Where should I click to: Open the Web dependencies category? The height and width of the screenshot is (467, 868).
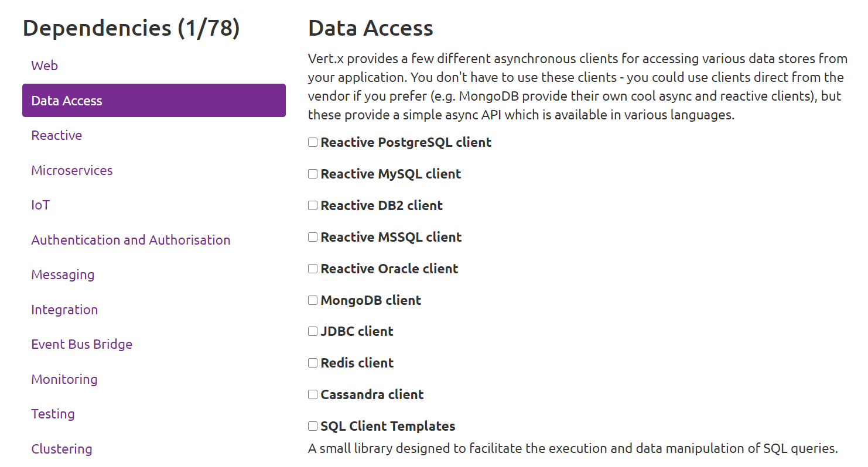point(45,66)
